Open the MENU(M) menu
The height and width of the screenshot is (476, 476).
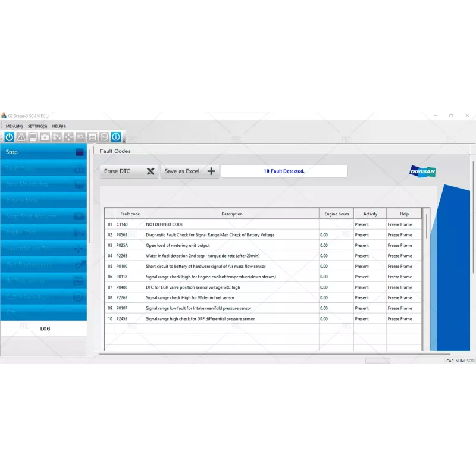[x=14, y=126]
